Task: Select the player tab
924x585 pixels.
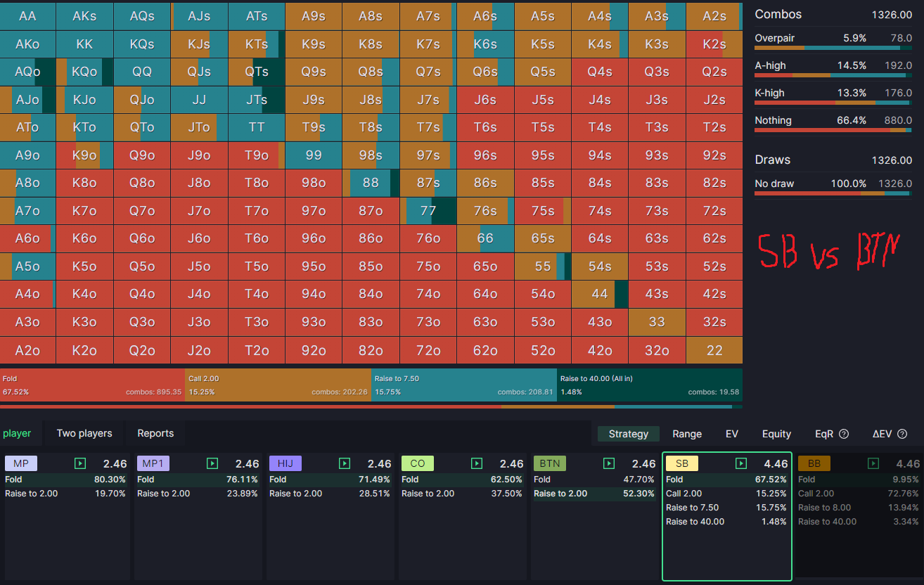Action: 17,433
